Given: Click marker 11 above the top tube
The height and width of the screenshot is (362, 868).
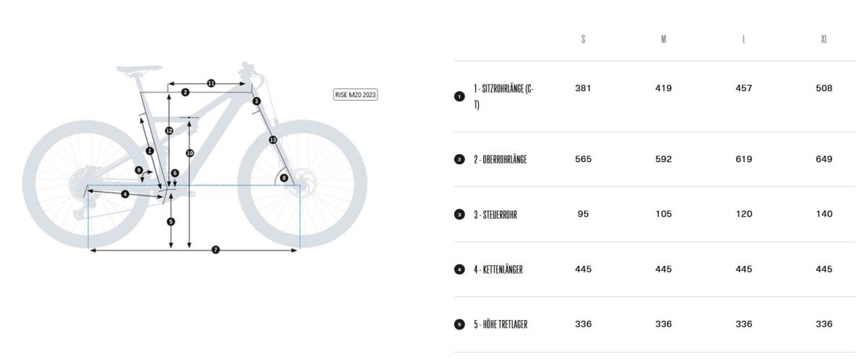Looking at the screenshot, I should pos(211,83).
